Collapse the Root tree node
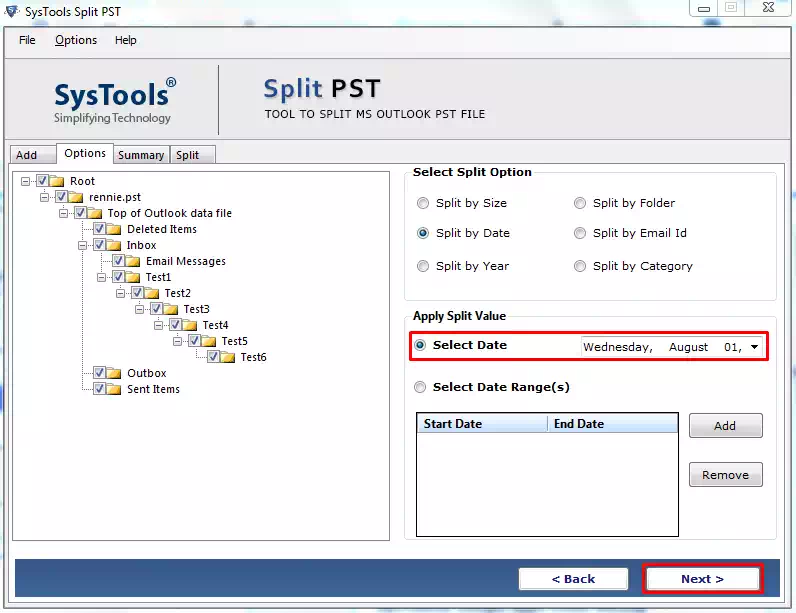The width and height of the screenshot is (796, 613). point(26,181)
